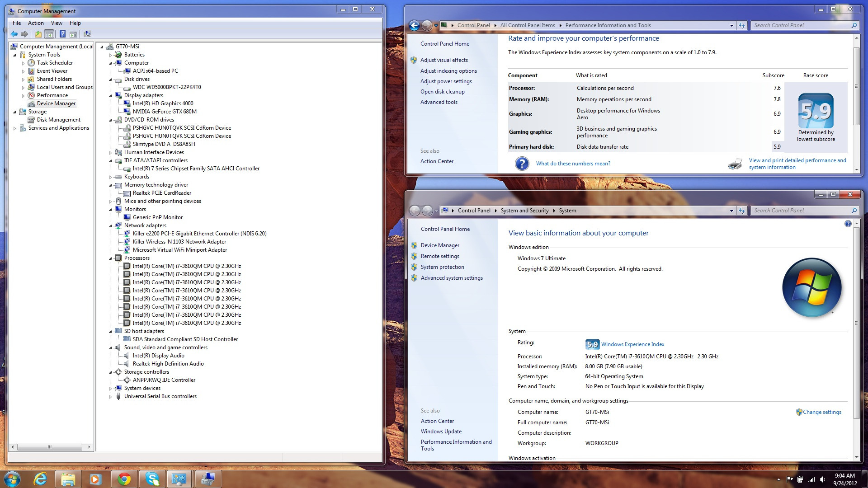Click the Windows Start orb
The width and height of the screenshot is (868, 488).
pyautogui.click(x=12, y=479)
